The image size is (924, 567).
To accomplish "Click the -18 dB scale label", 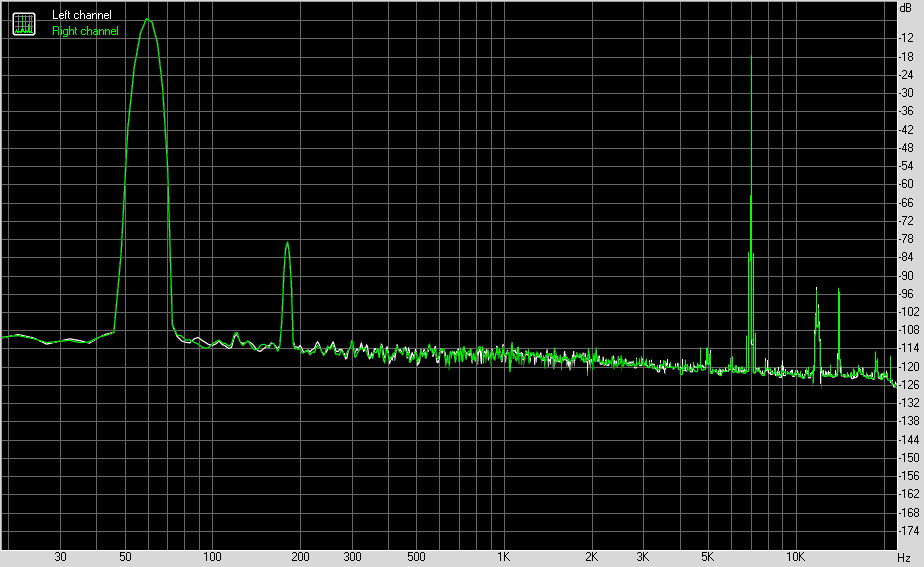I will coord(906,57).
